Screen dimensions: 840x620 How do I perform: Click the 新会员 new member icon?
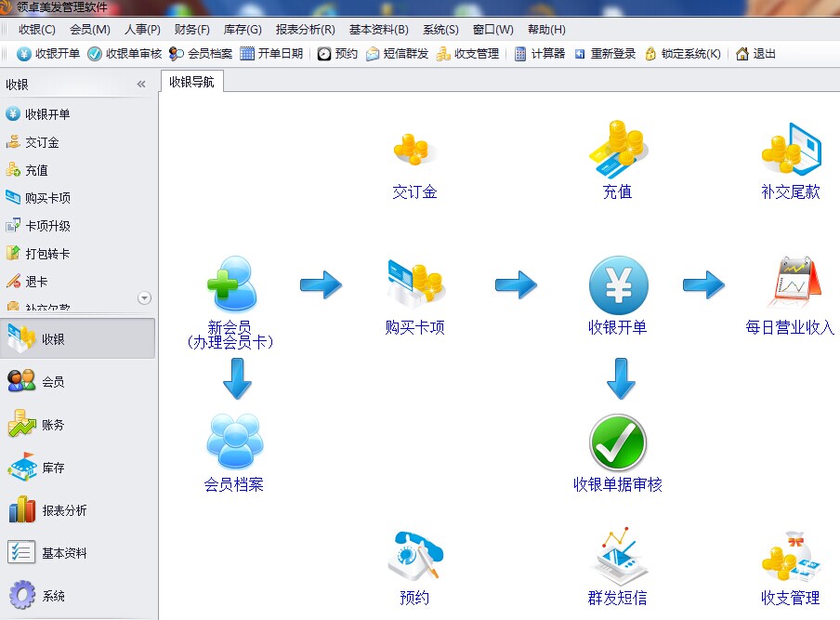(x=229, y=284)
